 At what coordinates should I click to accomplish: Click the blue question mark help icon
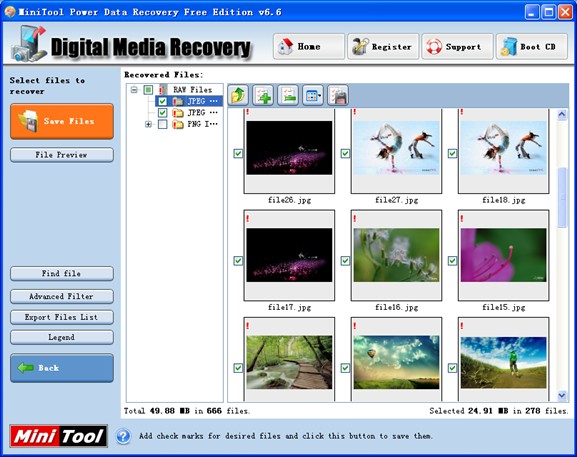pyautogui.click(x=123, y=436)
